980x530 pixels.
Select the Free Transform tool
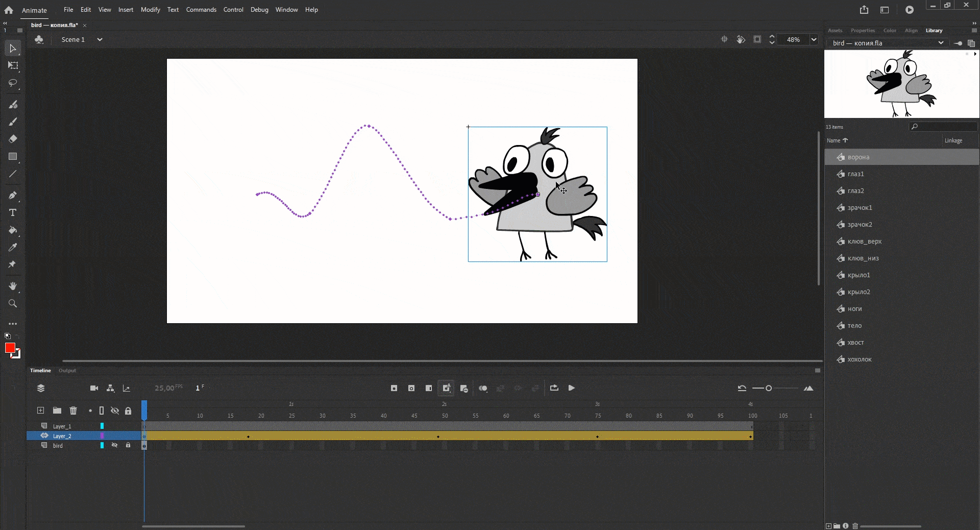[x=13, y=65]
